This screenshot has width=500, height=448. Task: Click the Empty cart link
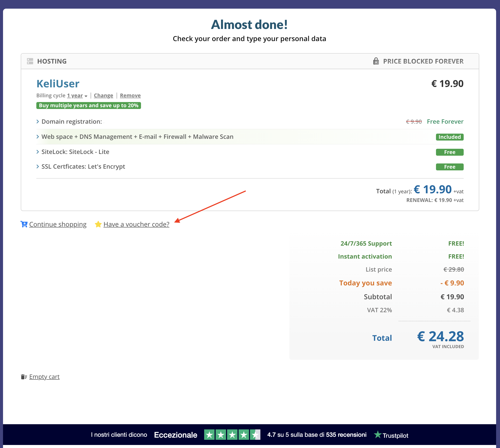(44, 377)
